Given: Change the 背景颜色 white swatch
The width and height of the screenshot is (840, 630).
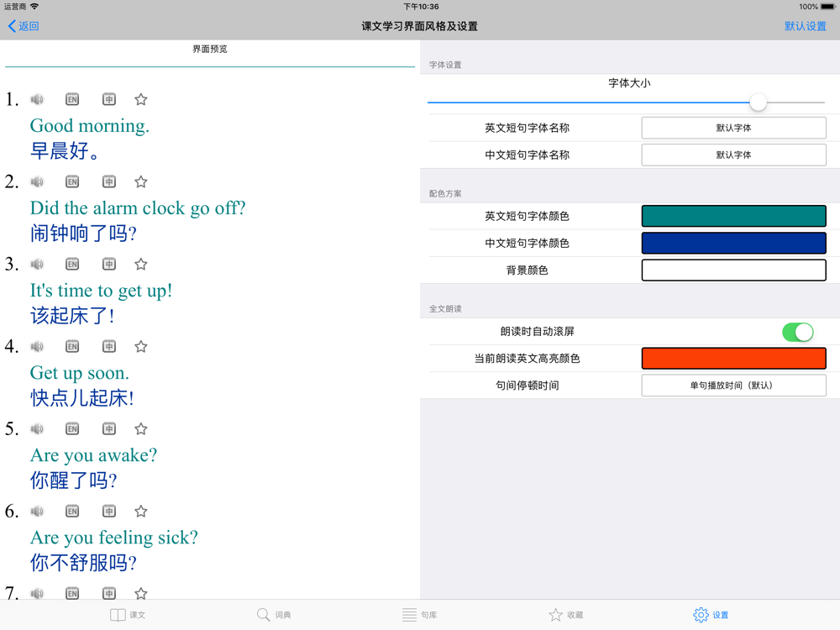Looking at the screenshot, I should click(x=733, y=270).
